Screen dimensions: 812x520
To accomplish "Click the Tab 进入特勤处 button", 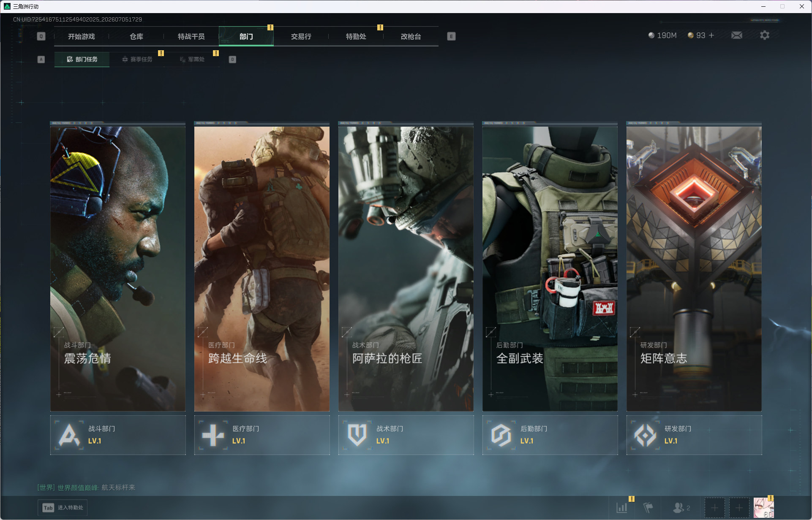I will [x=63, y=508].
